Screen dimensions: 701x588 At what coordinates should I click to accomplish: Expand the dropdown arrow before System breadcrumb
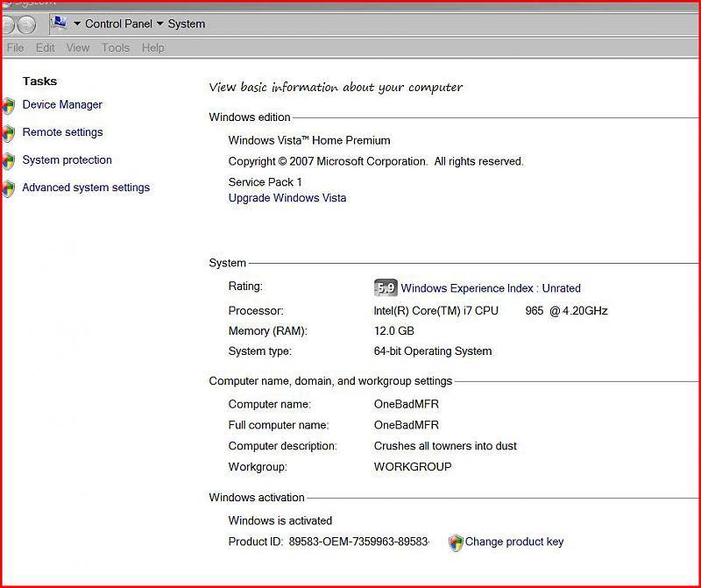click(x=159, y=24)
